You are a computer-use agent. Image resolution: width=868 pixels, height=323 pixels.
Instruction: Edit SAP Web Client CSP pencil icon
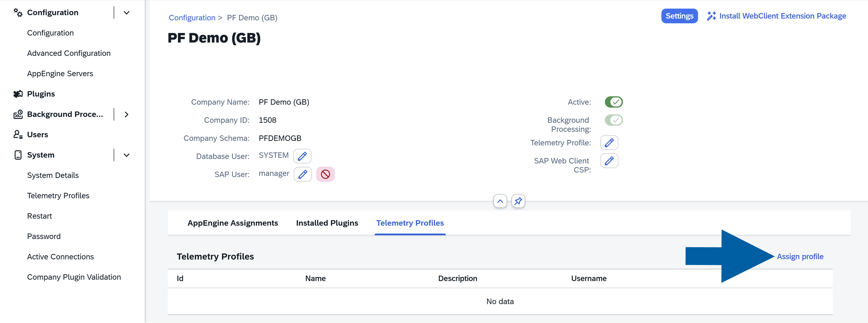pos(609,161)
